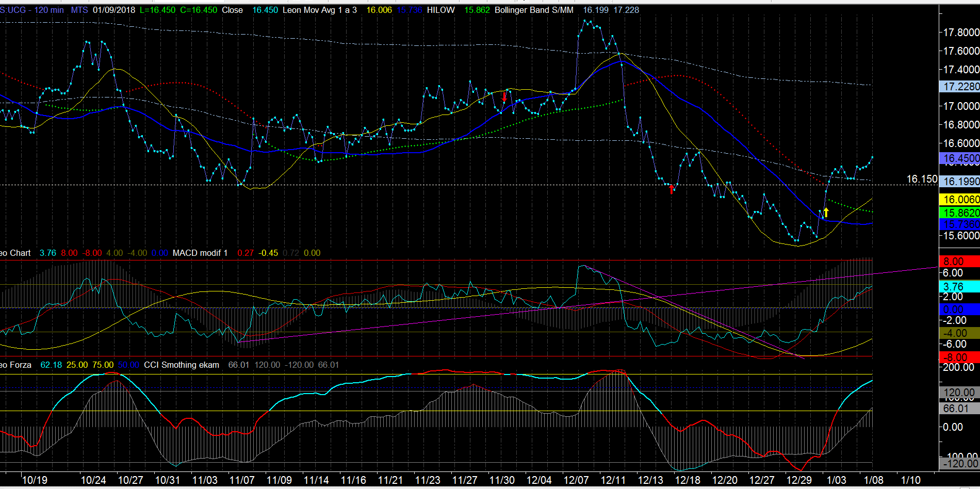Click the cyan 3.76 axis tag
The image size is (980, 489).
[x=960, y=287]
